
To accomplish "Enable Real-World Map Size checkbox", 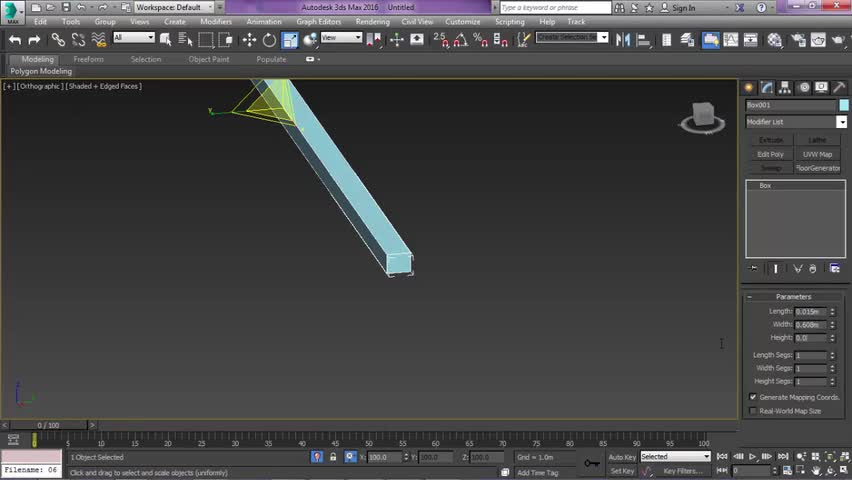I will pyautogui.click(x=753, y=411).
